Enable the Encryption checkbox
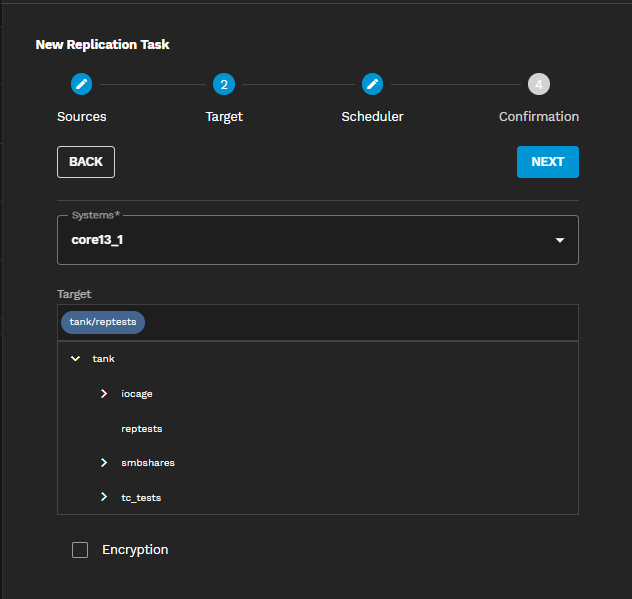 coord(80,550)
